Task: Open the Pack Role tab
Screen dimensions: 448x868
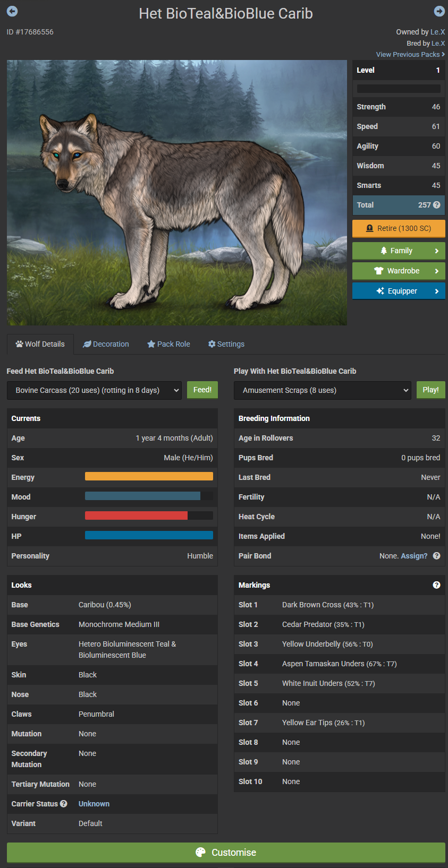Action: pos(168,344)
